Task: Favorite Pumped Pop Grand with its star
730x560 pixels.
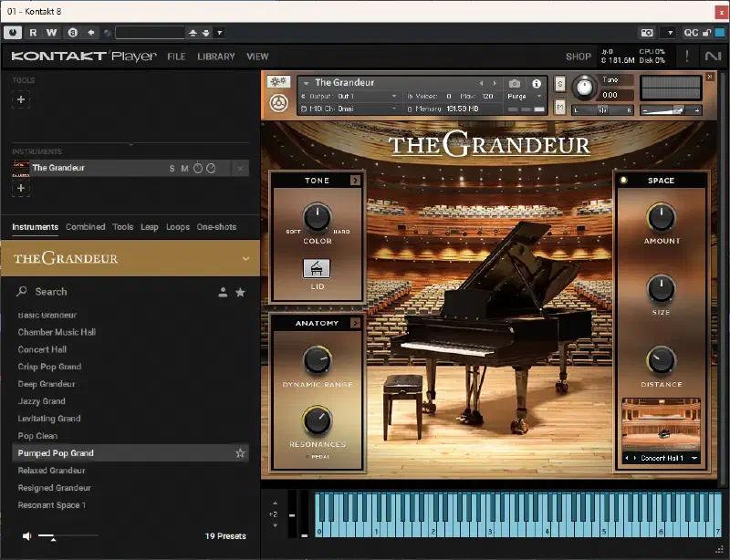Action: coord(240,453)
